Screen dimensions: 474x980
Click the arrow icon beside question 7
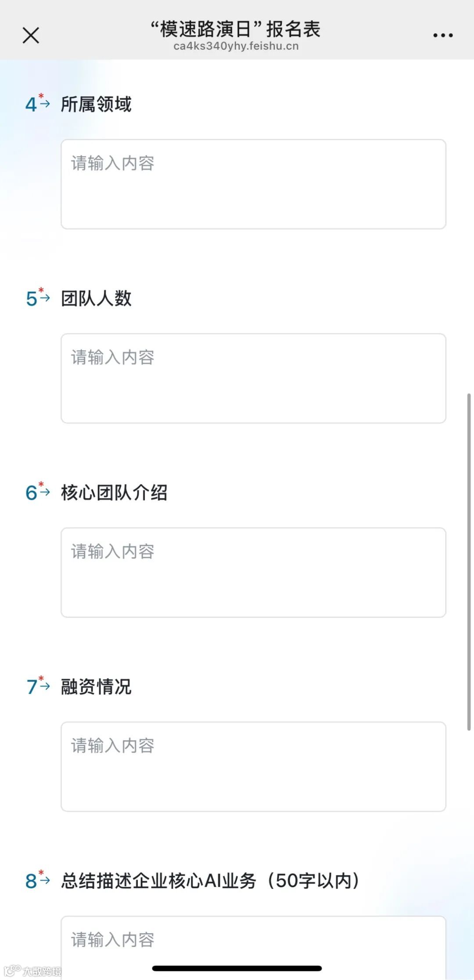[45, 686]
